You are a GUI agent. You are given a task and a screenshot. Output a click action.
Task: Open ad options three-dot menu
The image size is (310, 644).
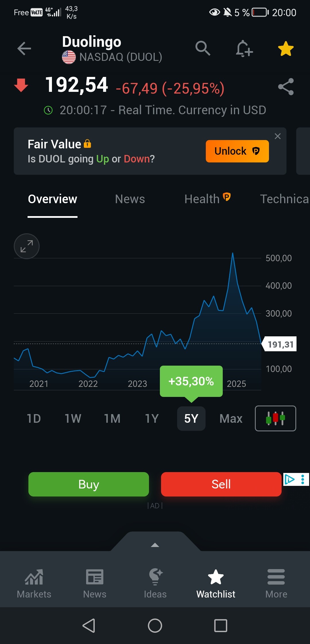pos(303,480)
